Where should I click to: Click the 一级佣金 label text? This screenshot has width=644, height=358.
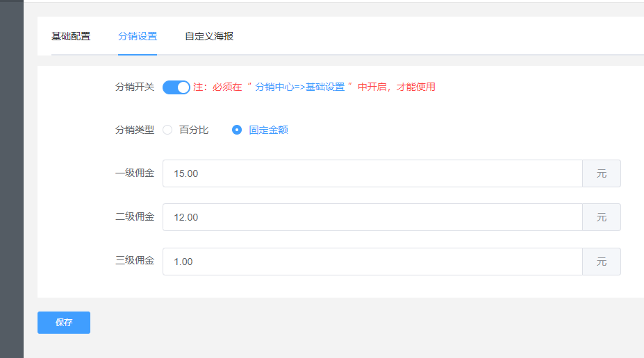(135, 173)
